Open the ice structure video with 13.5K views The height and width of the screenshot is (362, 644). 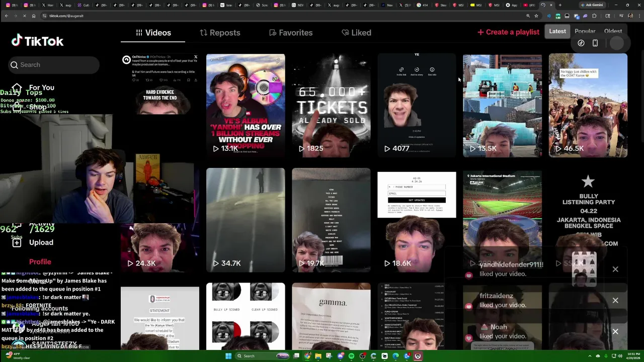[x=502, y=106]
